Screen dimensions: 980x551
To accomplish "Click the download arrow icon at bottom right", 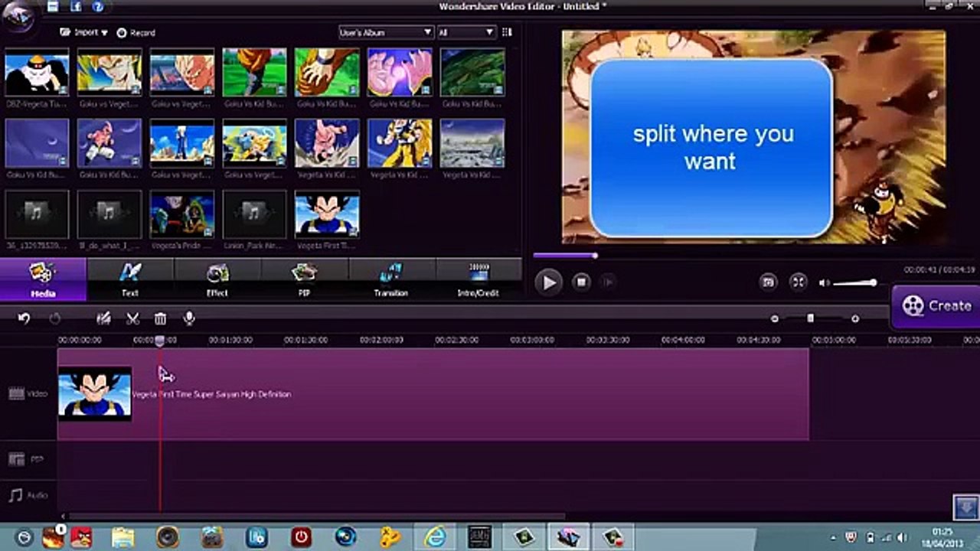I will point(966,507).
